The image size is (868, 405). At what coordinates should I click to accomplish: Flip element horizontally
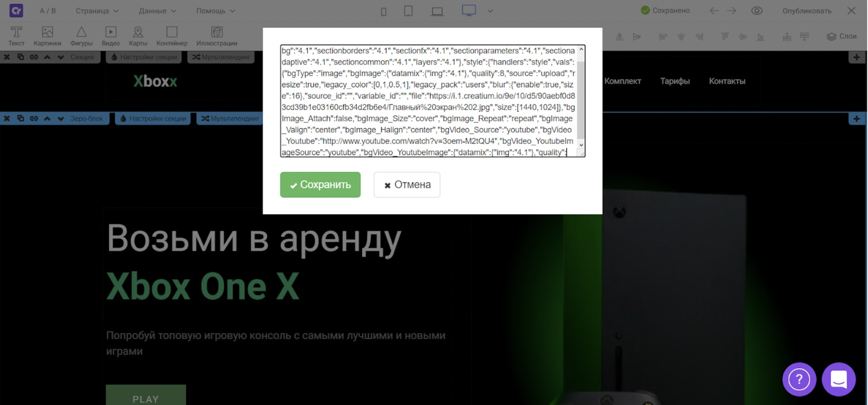pos(619,37)
